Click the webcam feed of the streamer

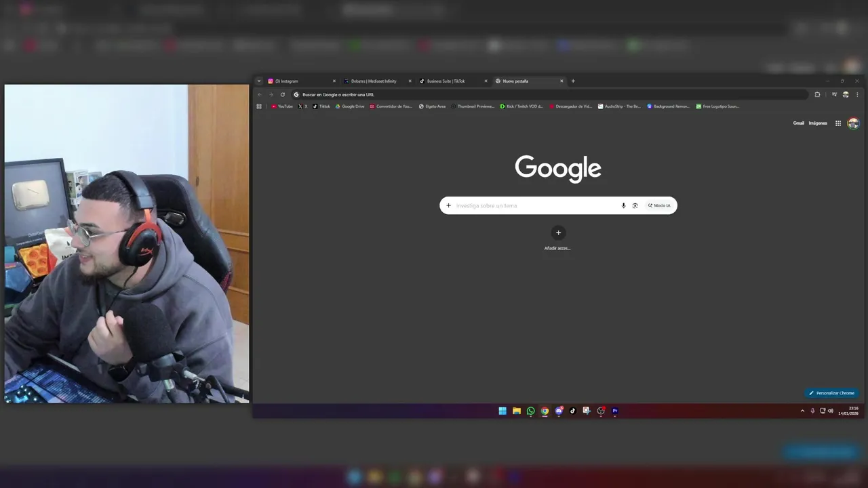pos(127,244)
